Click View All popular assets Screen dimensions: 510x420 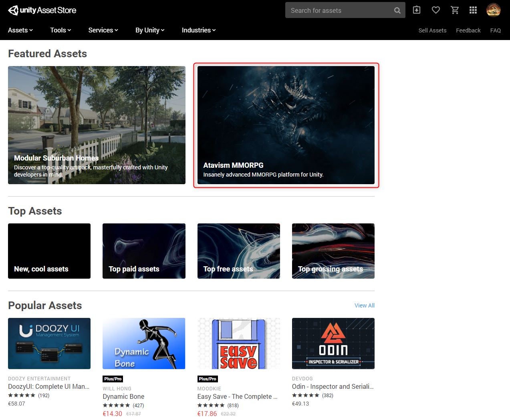[364, 305]
